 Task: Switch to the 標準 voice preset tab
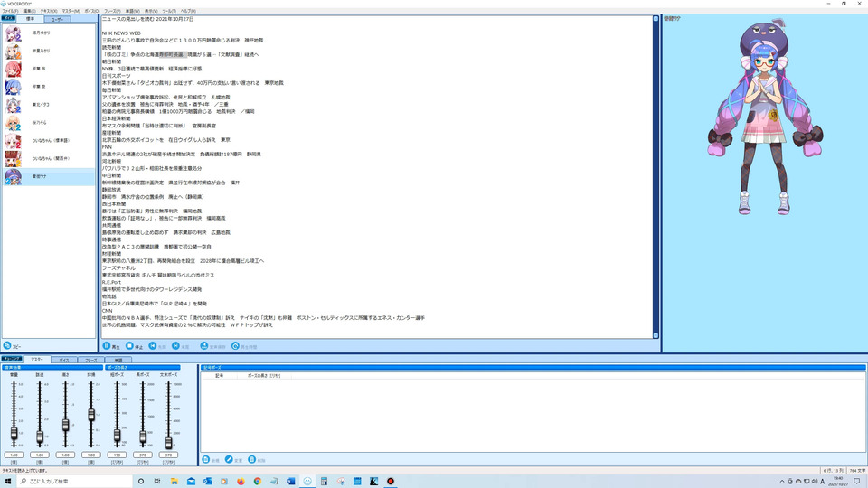[30, 19]
